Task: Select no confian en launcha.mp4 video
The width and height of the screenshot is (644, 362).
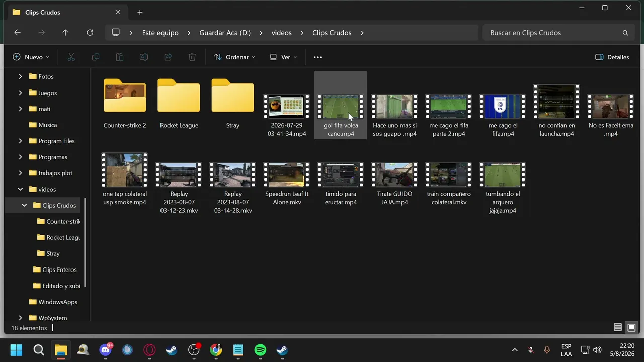Action: click(556, 111)
